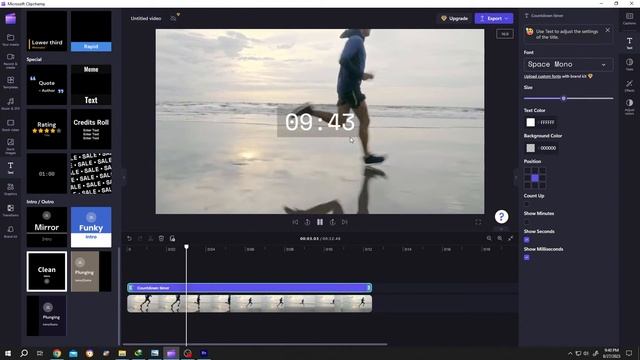Image resolution: width=640 pixels, height=360 pixels.
Task: Rewind five seconds button
Action: coord(307,222)
